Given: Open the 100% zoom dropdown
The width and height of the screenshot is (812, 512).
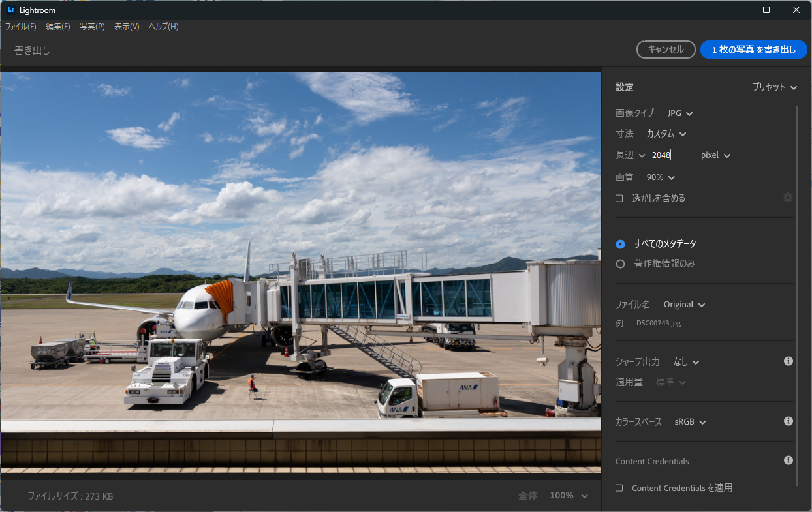Looking at the screenshot, I should (x=569, y=496).
